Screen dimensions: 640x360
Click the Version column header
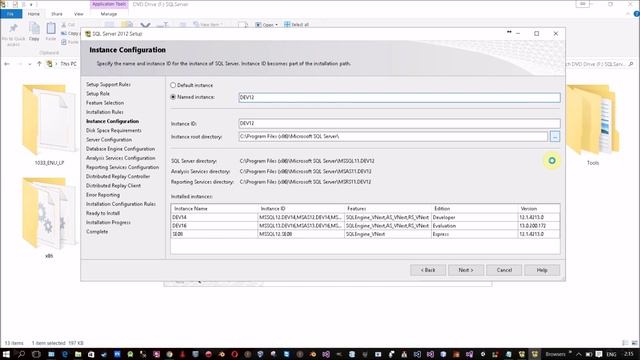click(539, 209)
